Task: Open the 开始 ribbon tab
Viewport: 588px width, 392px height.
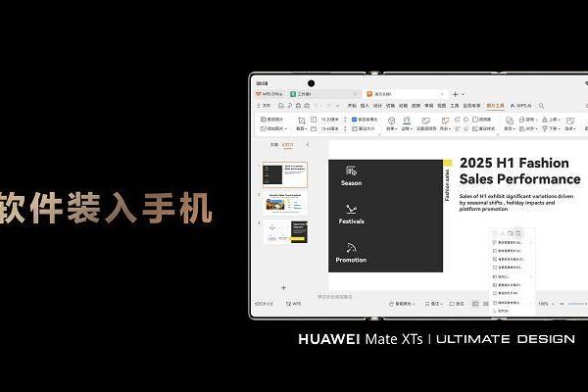Action: [352, 106]
